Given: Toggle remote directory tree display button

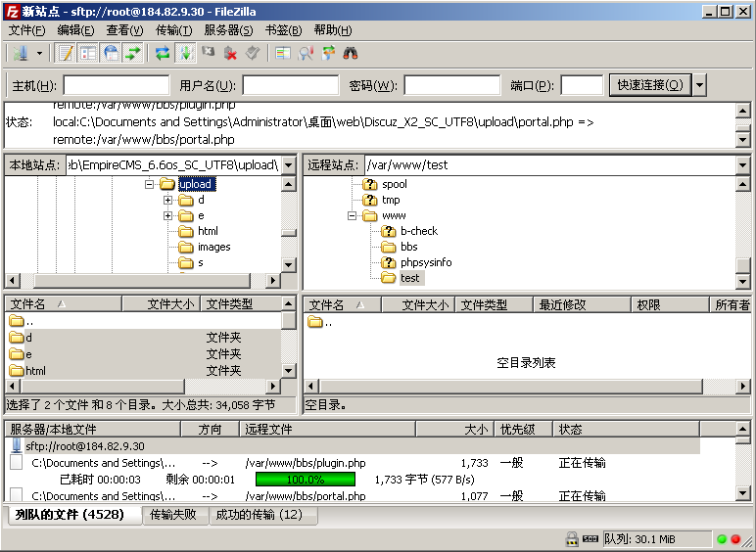Looking at the screenshot, I should click(x=112, y=53).
